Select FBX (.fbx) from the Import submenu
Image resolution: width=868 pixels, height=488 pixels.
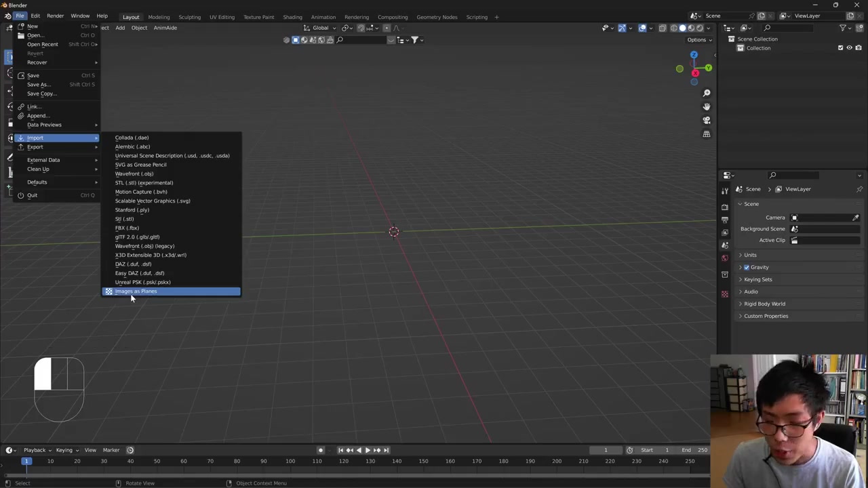click(x=127, y=228)
